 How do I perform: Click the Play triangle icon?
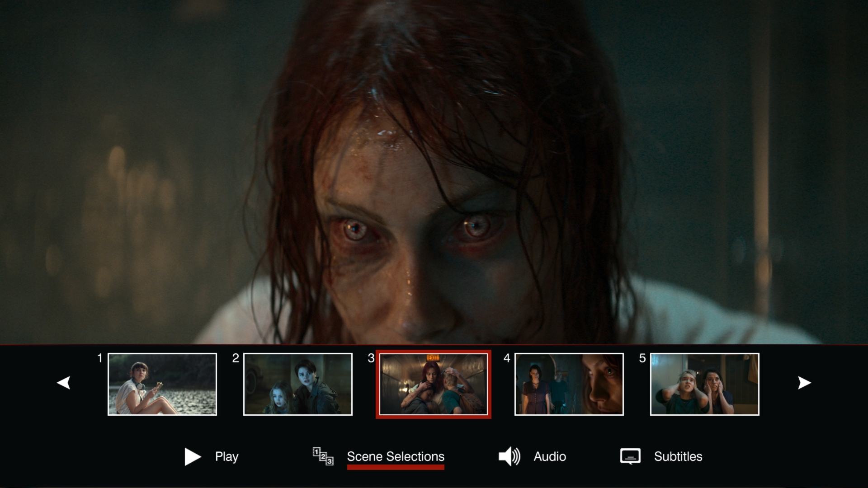coord(193,457)
